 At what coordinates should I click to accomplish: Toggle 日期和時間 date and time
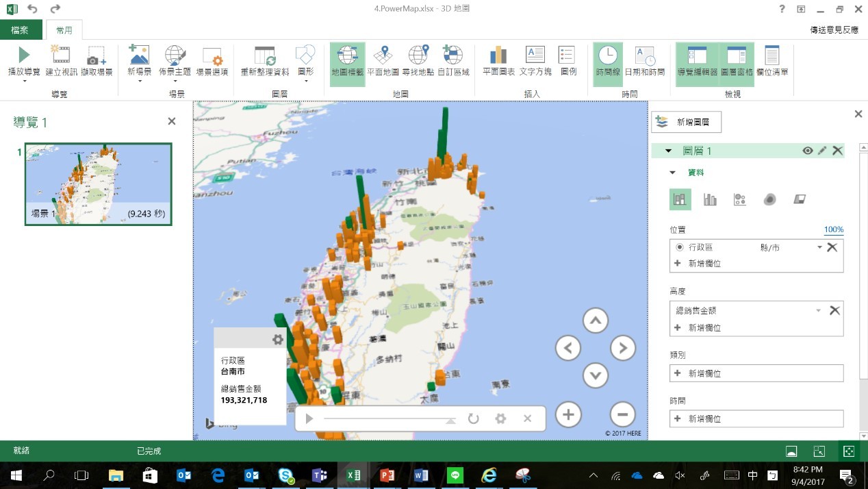coord(645,62)
